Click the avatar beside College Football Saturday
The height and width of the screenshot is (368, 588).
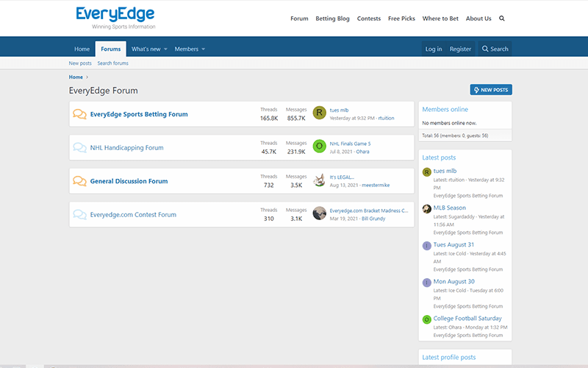(427, 319)
